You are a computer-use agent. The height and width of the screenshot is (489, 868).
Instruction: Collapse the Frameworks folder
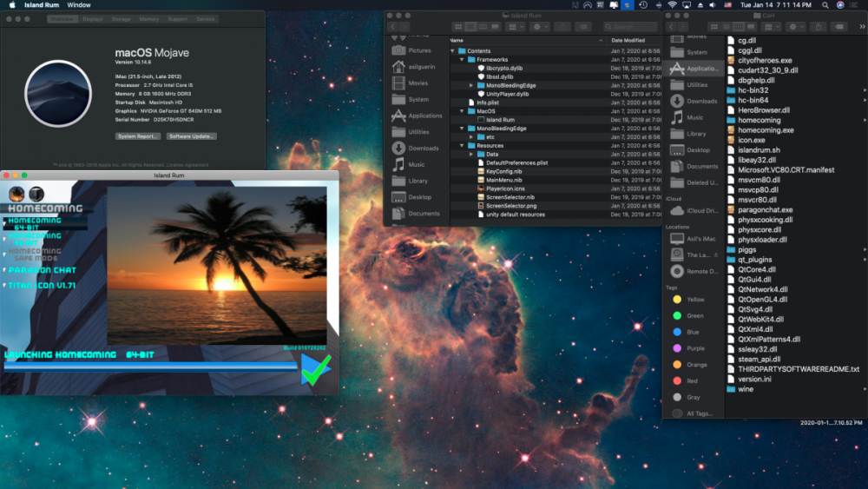[462, 60]
